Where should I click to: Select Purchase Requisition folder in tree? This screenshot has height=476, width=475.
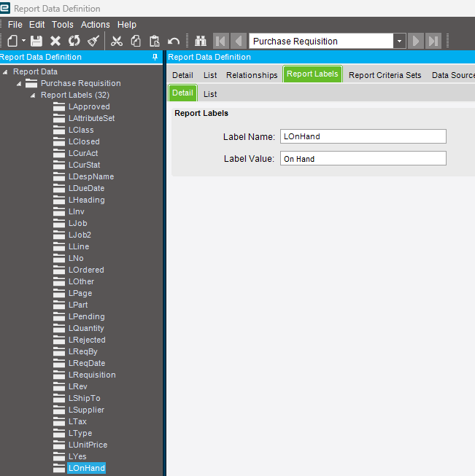[80, 83]
